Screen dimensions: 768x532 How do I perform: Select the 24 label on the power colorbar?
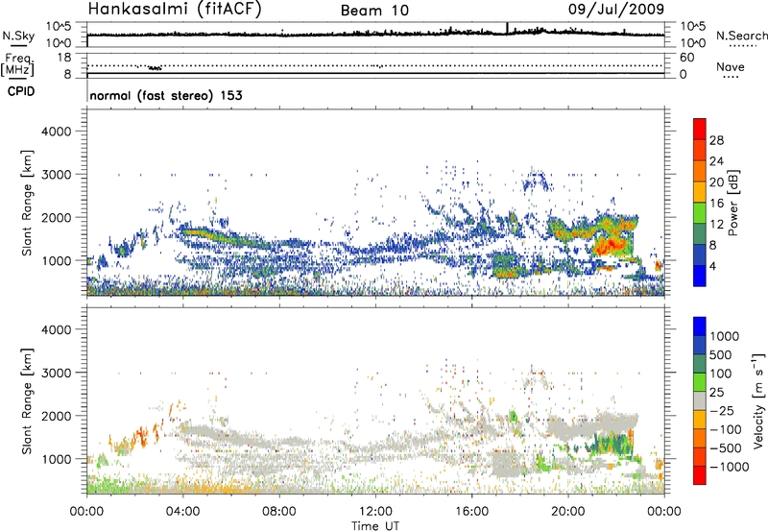coord(716,161)
